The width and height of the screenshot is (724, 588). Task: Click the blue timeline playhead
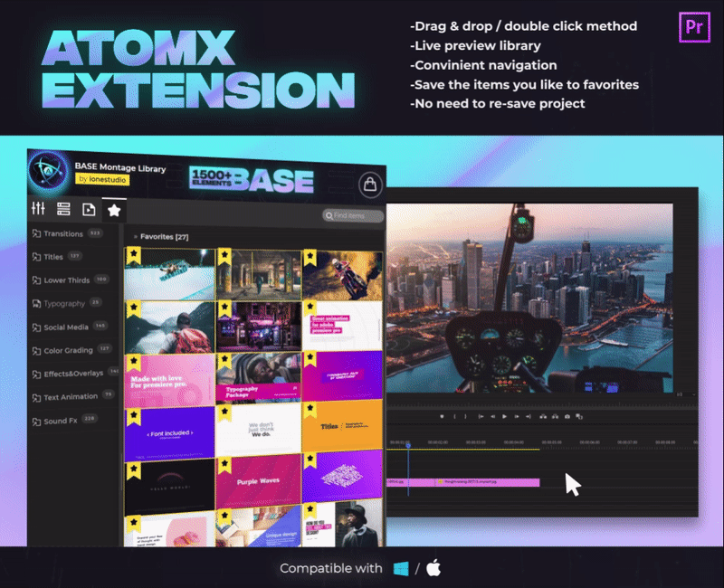[407, 444]
